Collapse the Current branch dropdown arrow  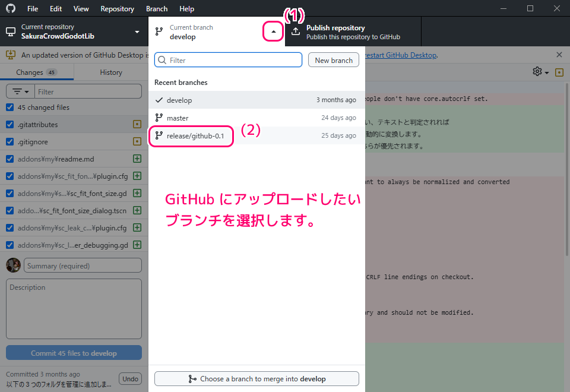pyautogui.click(x=273, y=32)
